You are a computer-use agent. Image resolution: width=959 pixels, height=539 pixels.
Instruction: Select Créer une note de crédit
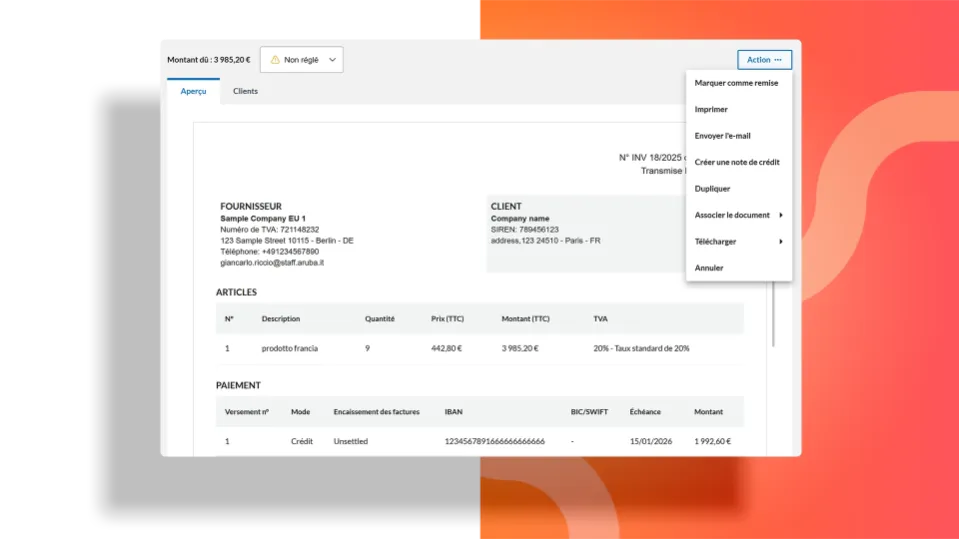[737, 162]
